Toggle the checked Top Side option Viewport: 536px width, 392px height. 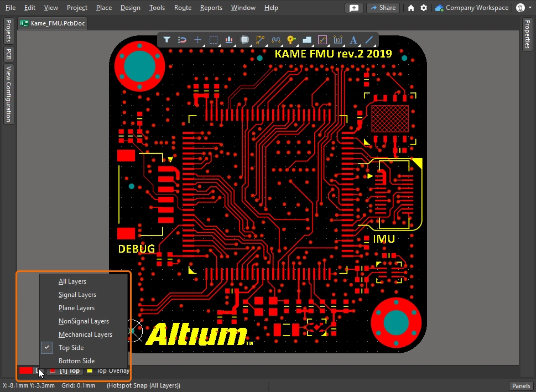coord(71,348)
